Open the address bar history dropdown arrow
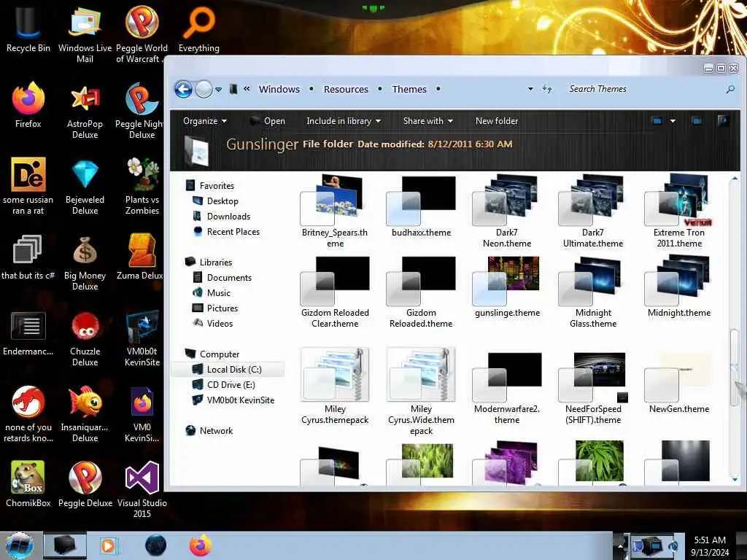The width and height of the screenshot is (747, 560). (530, 89)
